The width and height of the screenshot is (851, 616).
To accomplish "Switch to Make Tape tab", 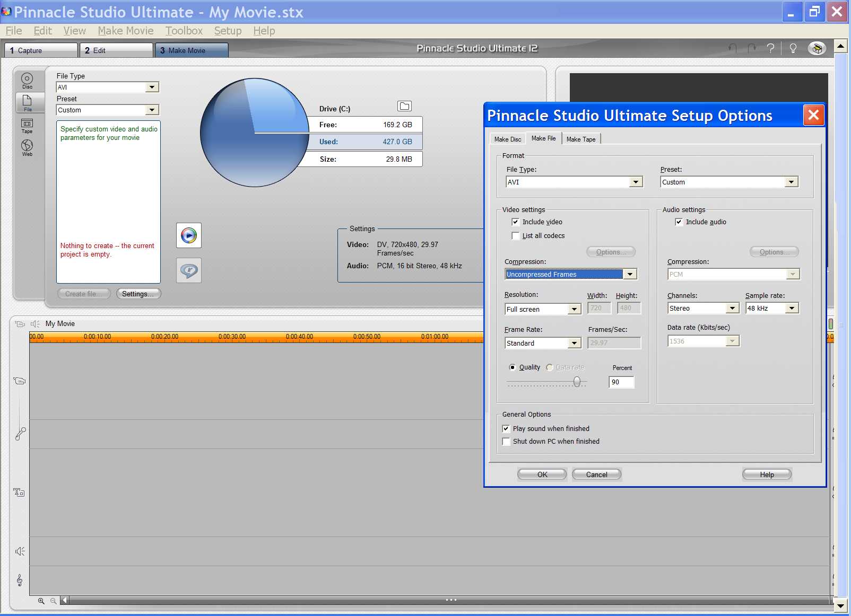I will tap(581, 139).
